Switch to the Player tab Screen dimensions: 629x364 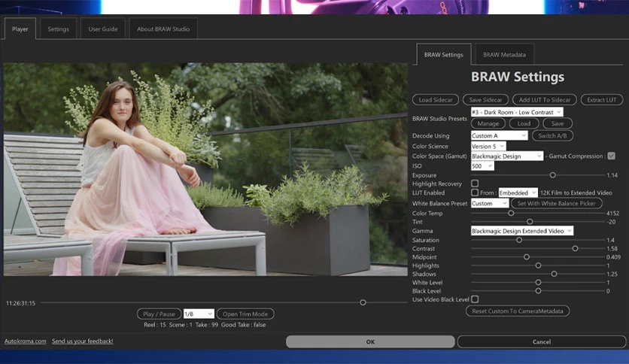[x=20, y=29]
